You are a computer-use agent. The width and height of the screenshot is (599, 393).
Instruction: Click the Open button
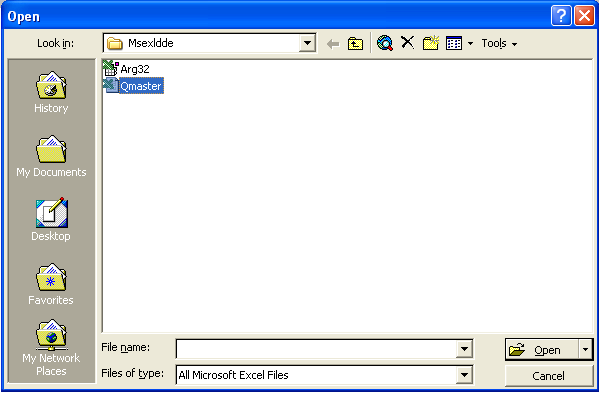tap(542, 349)
